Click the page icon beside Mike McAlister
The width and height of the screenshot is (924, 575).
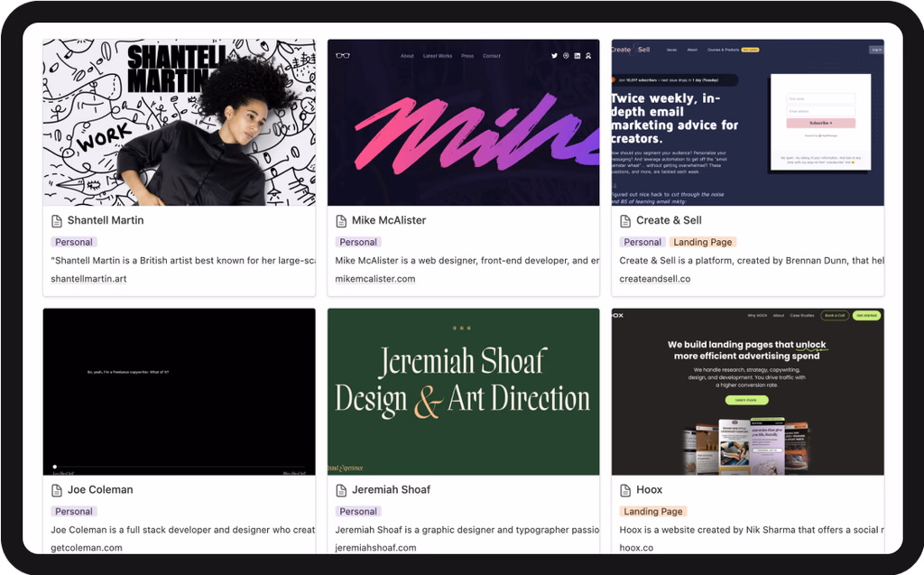tap(341, 221)
